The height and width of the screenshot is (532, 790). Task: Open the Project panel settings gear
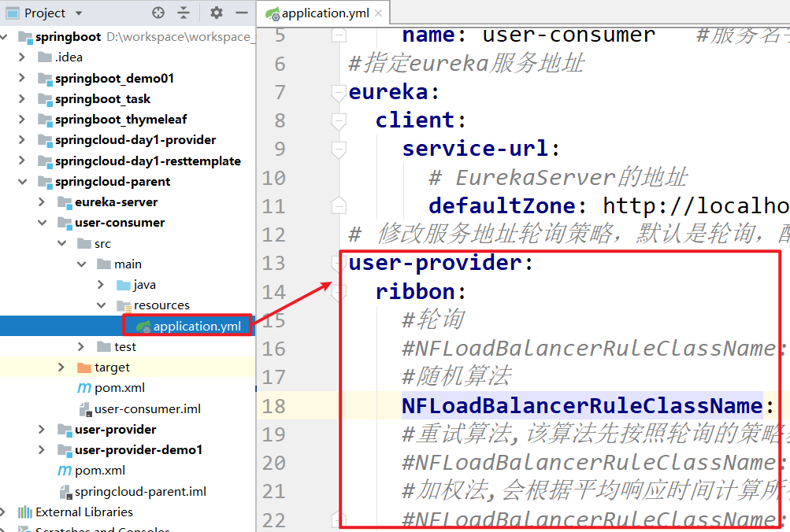point(217,13)
